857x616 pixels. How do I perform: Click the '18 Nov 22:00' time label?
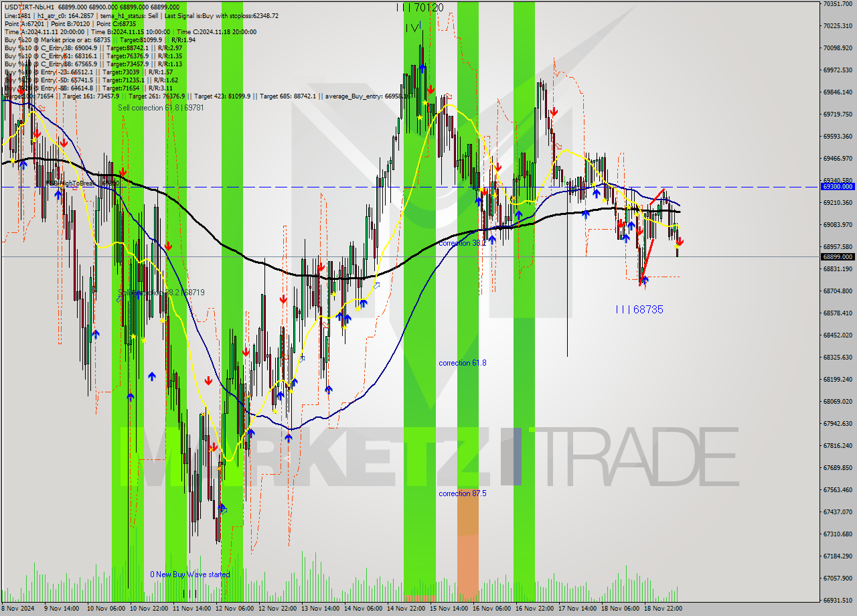(x=663, y=609)
